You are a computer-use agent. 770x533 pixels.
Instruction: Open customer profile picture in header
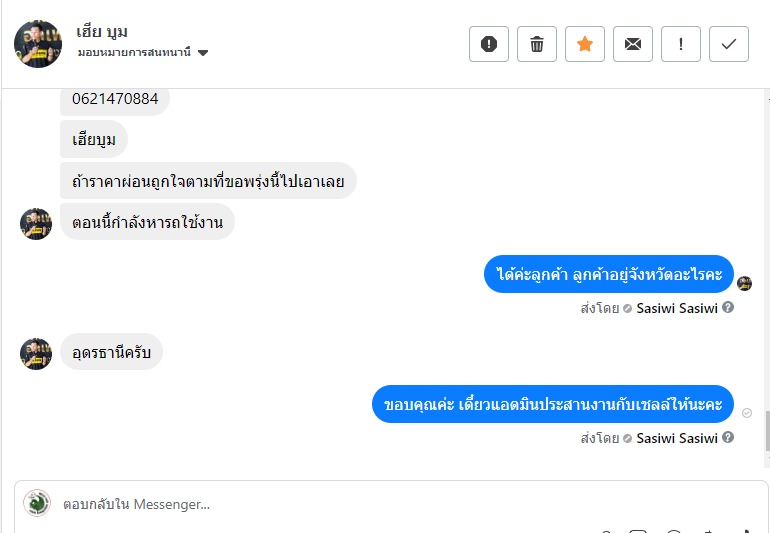tap(38, 44)
